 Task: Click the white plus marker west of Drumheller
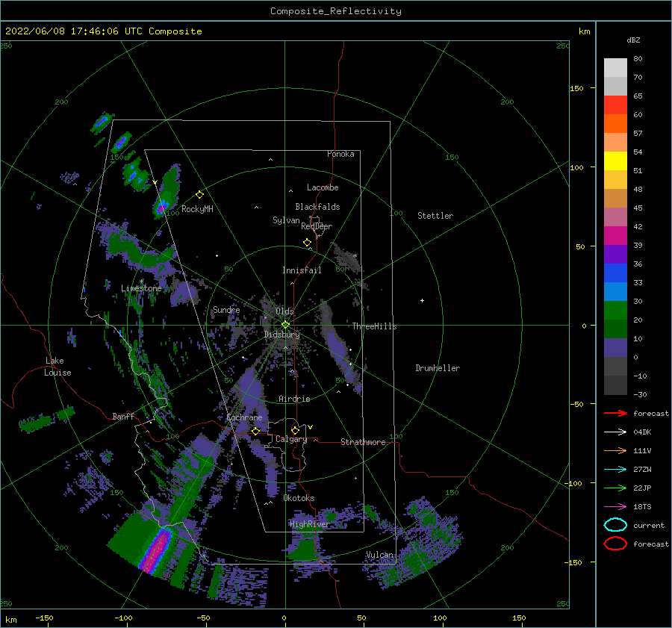422,300
